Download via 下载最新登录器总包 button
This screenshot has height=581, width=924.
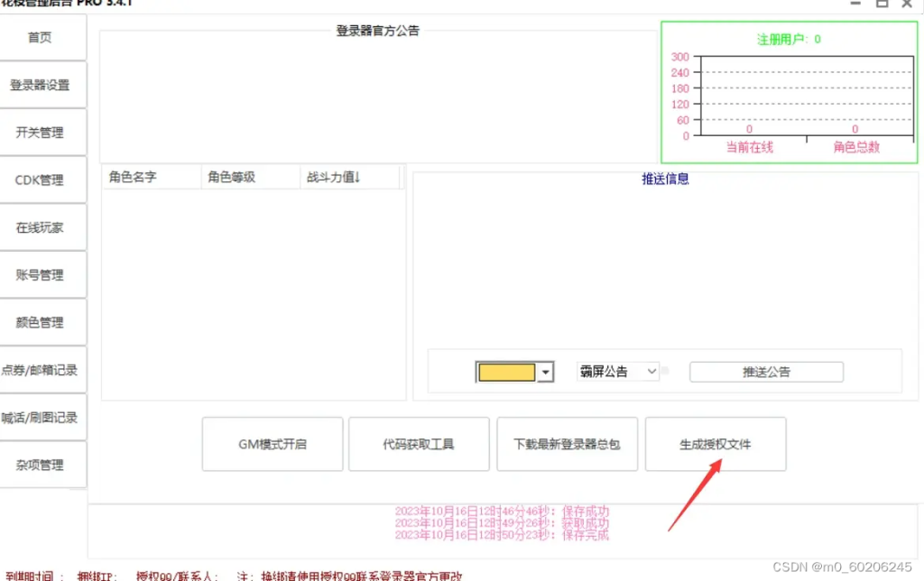[x=567, y=444]
